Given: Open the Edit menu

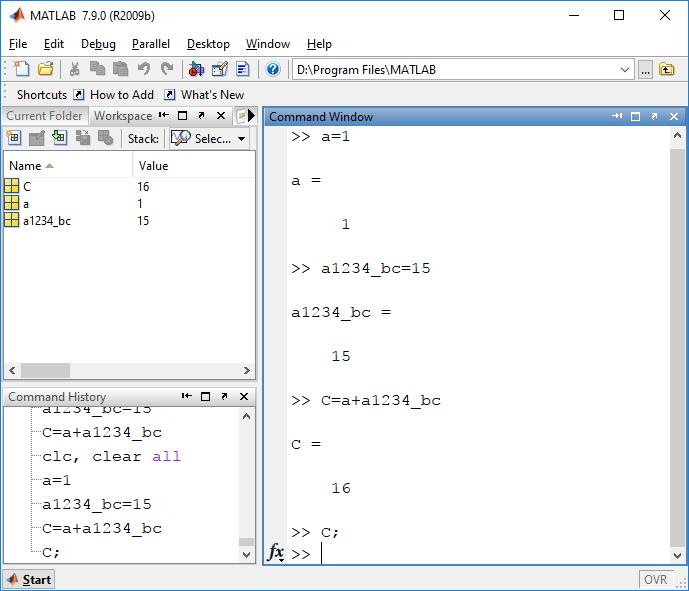Looking at the screenshot, I should (54, 44).
